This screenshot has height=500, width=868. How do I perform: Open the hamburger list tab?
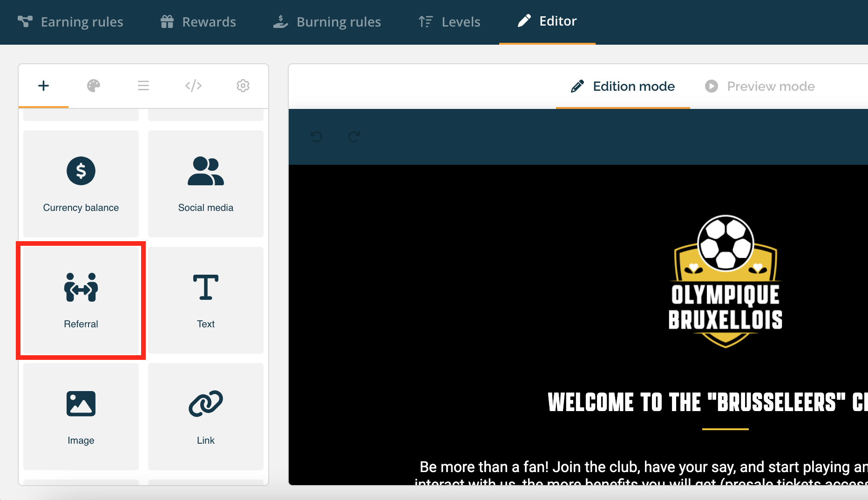click(143, 86)
